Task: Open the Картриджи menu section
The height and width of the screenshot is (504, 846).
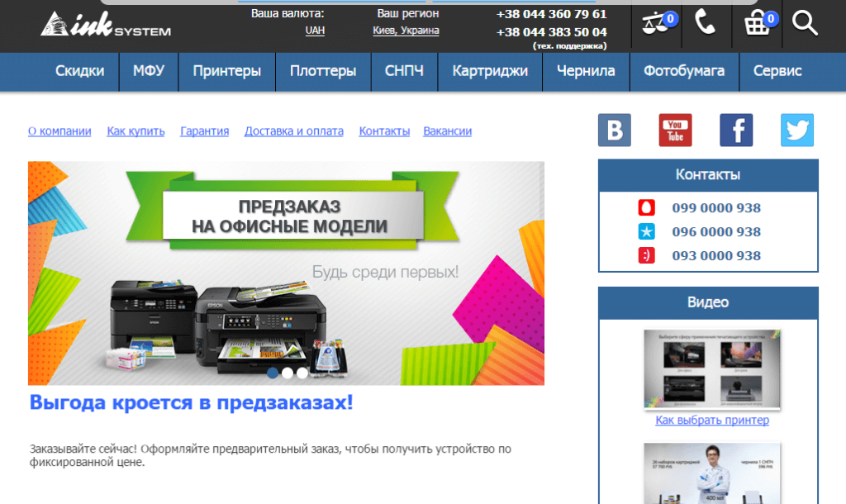Action: click(x=490, y=71)
